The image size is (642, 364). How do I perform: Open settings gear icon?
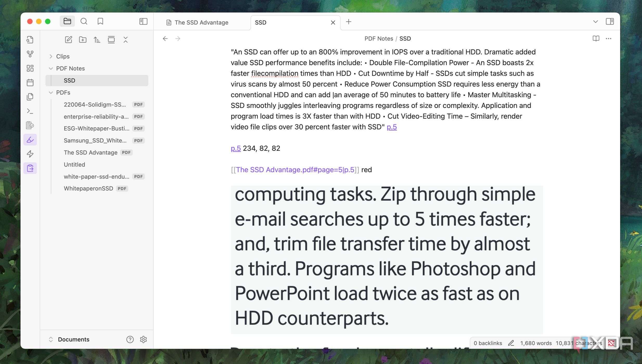[x=143, y=339]
